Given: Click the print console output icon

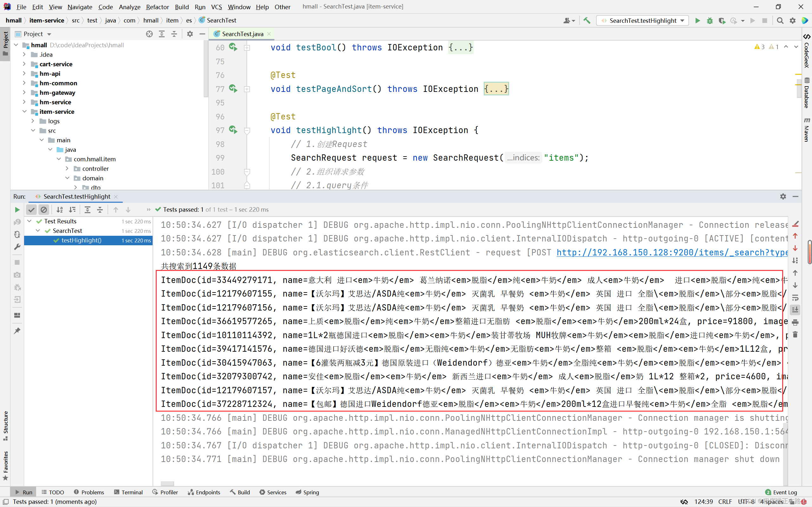Looking at the screenshot, I should [795, 323].
